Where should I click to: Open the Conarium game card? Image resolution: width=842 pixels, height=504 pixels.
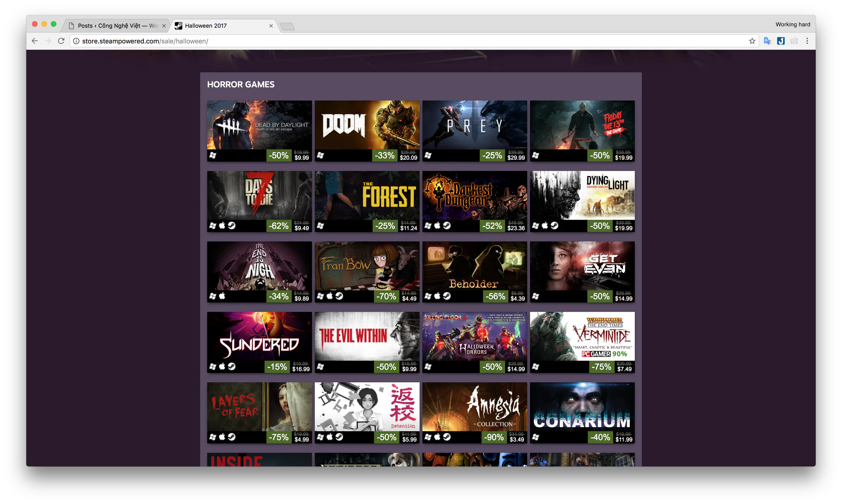pyautogui.click(x=582, y=413)
